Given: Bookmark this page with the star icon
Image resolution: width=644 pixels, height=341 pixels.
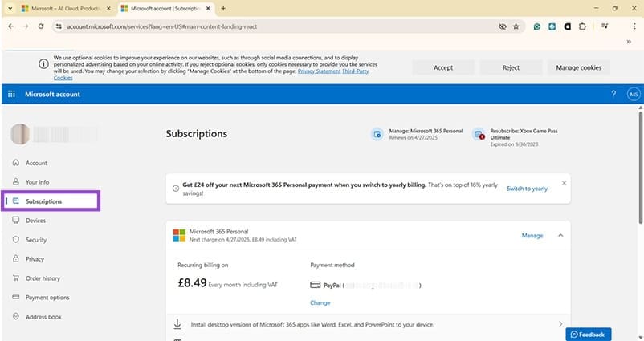Looking at the screenshot, I should [516, 26].
